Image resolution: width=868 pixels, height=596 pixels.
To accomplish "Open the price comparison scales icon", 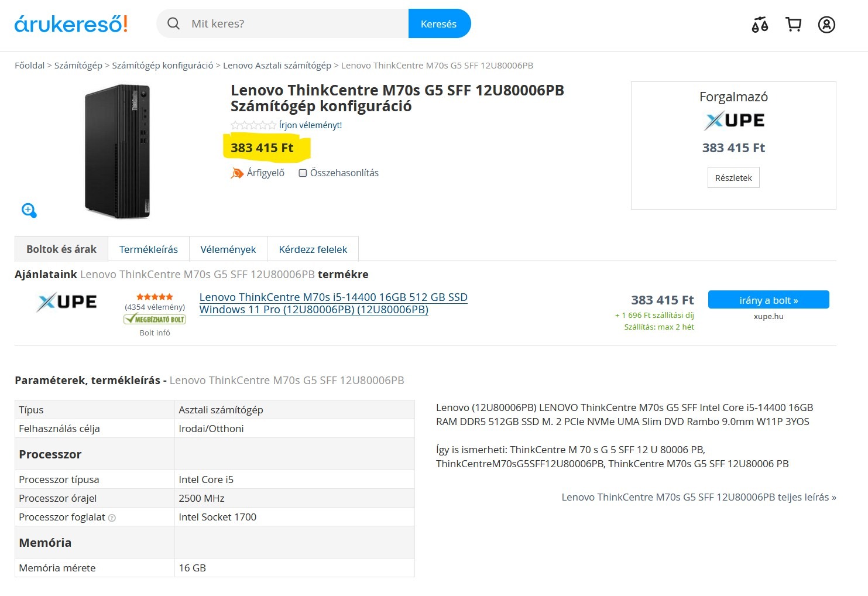I will [760, 25].
